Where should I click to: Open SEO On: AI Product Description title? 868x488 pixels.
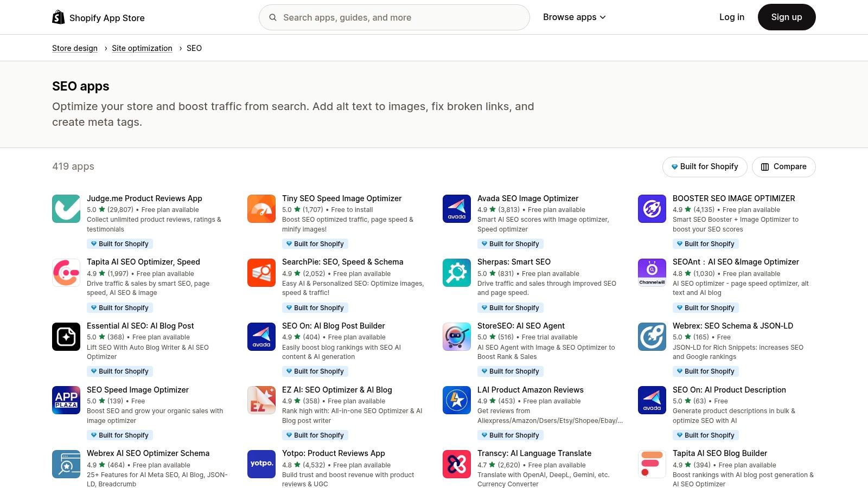point(729,390)
